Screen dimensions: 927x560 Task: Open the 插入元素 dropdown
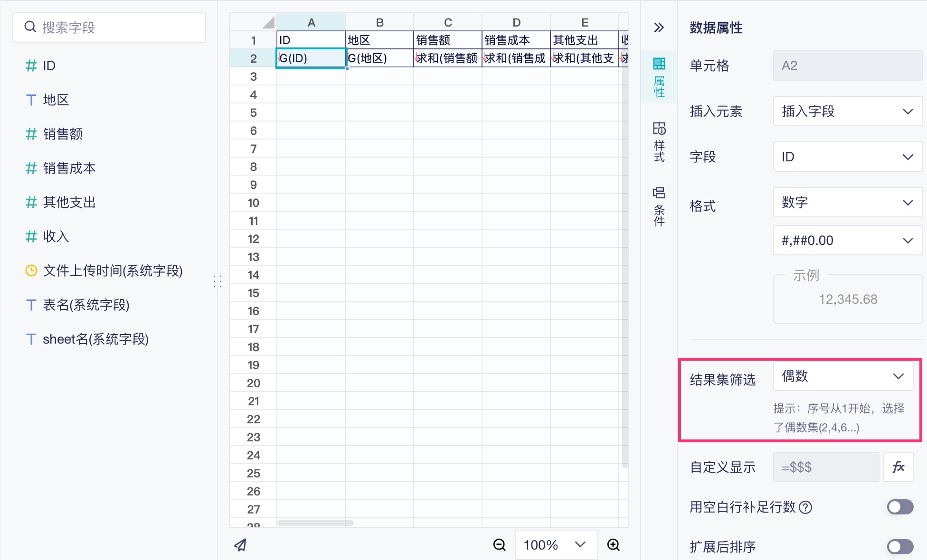[x=847, y=112]
